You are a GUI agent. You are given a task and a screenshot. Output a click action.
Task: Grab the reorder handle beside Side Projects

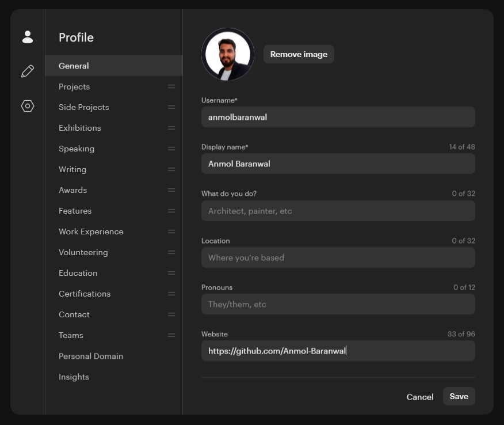pos(171,107)
